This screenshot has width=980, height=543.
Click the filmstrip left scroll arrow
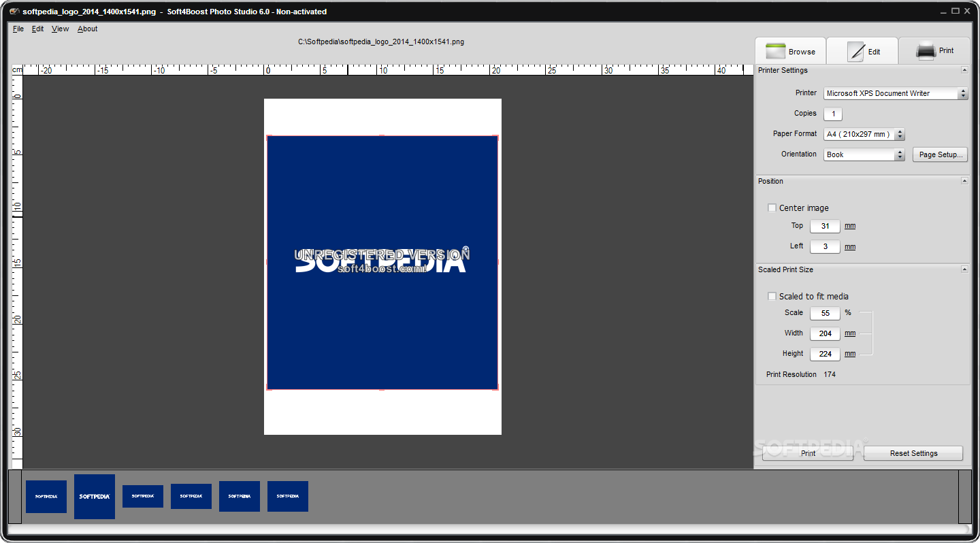[x=15, y=497]
